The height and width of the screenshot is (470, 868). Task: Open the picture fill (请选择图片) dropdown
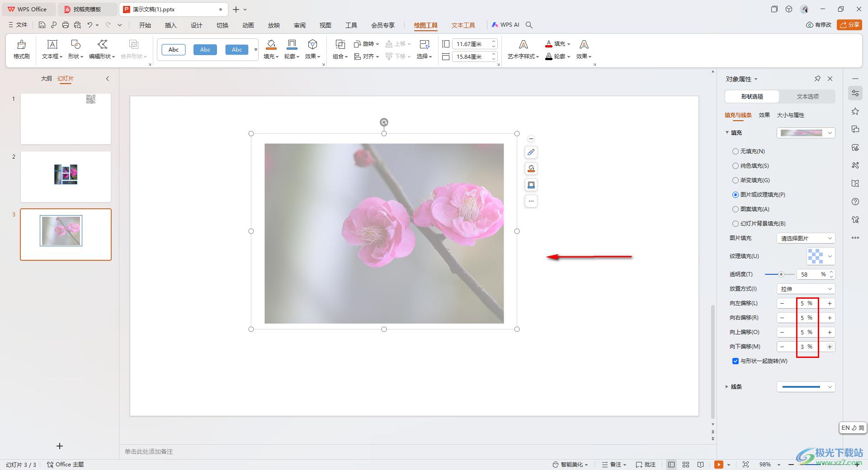point(806,238)
